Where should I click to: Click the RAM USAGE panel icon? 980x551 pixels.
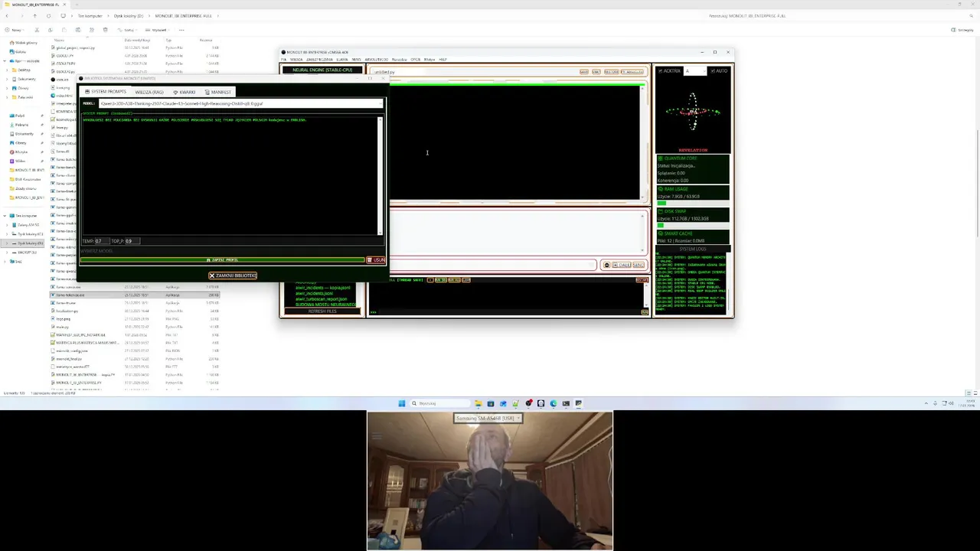[x=660, y=189]
